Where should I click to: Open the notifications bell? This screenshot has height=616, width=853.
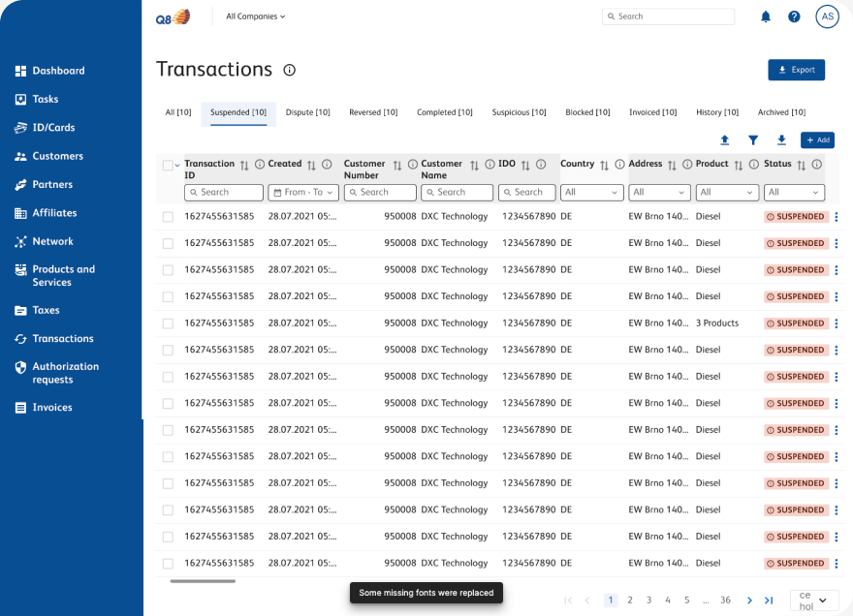(766, 16)
